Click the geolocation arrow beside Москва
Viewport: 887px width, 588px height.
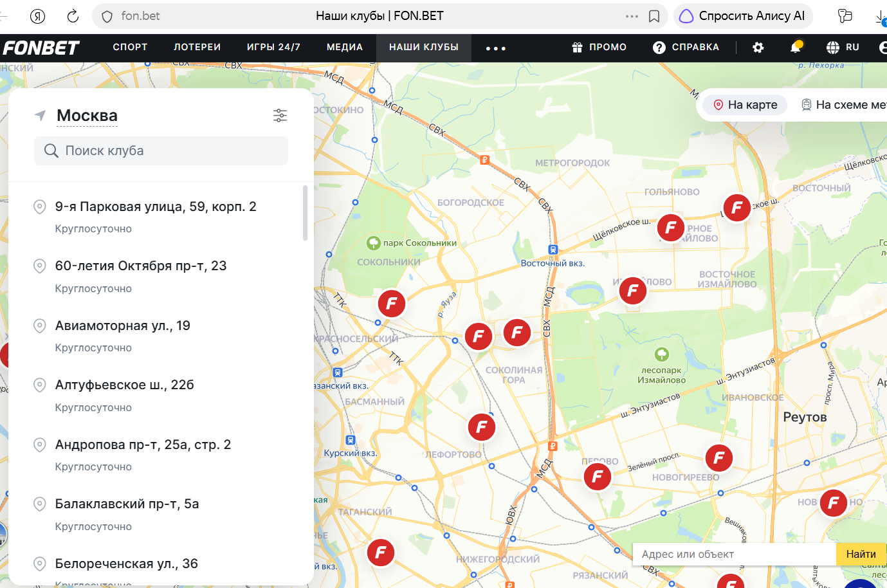click(x=40, y=115)
